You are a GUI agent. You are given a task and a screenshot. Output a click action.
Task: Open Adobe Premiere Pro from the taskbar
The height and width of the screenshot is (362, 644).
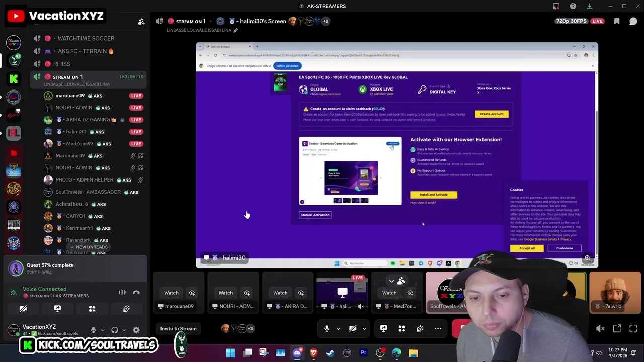pyautogui.click(x=363, y=353)
